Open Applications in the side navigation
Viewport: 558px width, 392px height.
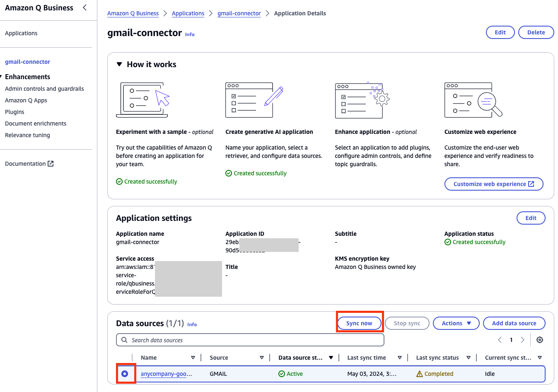point(21,33)
